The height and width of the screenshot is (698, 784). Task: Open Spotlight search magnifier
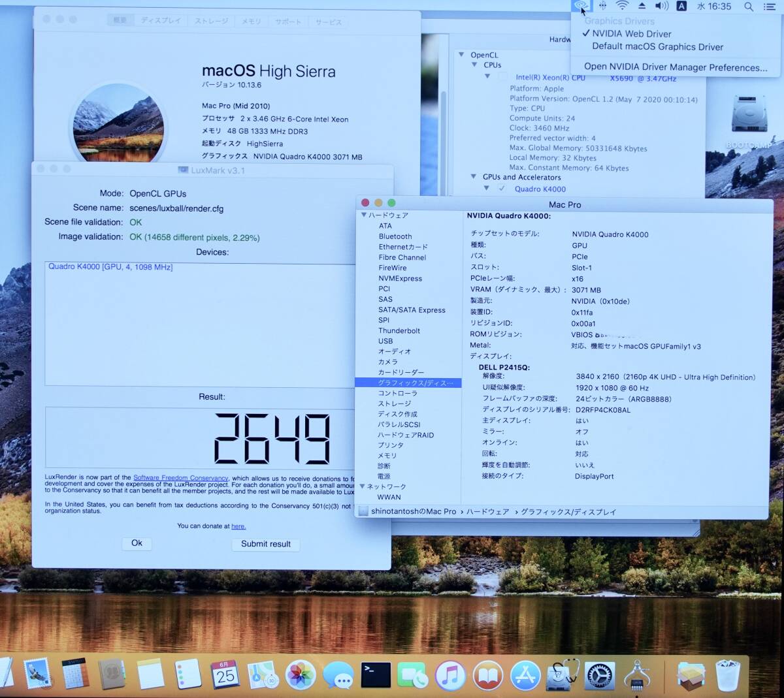click(749, 7)
